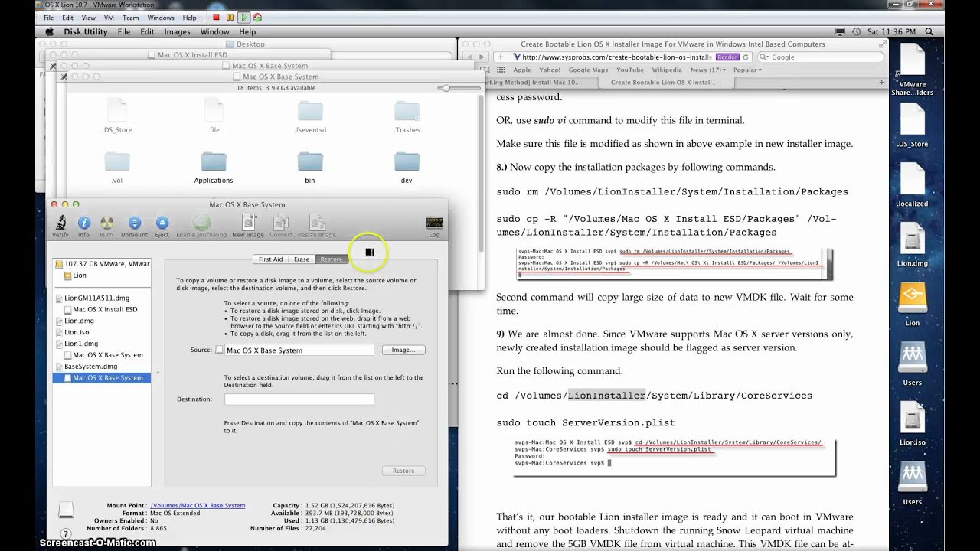Image resolution: width=980 pixels, height=551 pixels.
Task: Click the VMware reset icon
Action: coord(257,17)
